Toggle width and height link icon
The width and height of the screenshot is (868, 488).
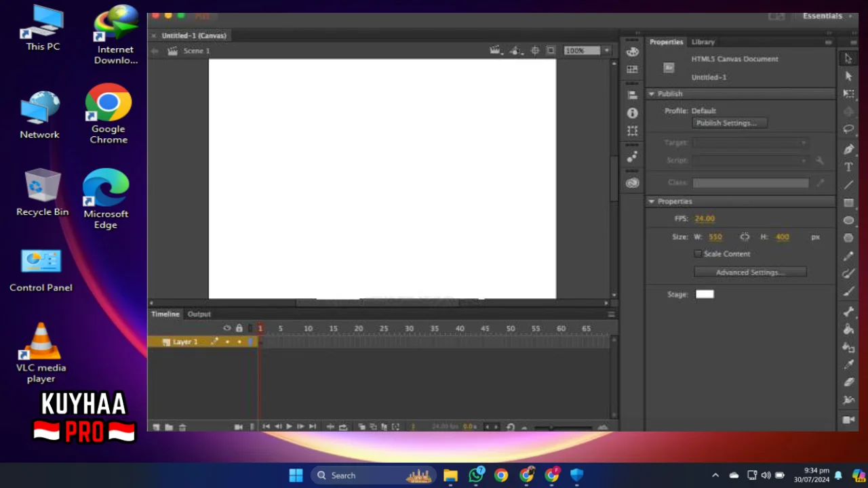click(745, 237)
